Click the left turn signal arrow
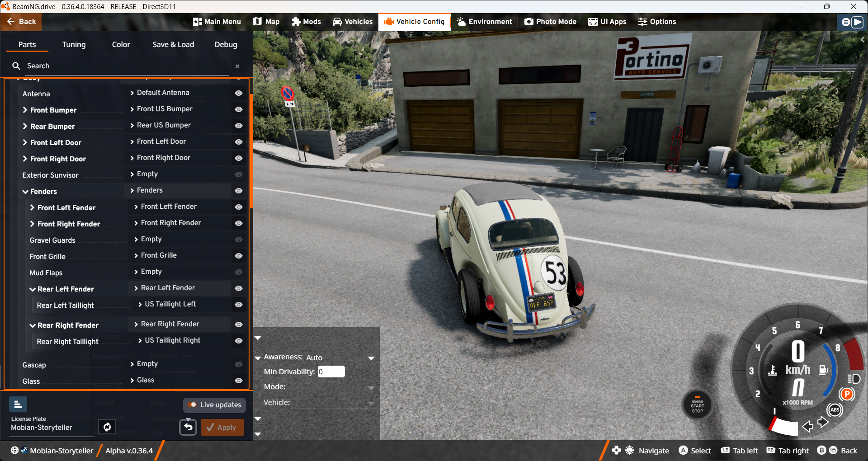The image size is (868, 461). (807, 426)
